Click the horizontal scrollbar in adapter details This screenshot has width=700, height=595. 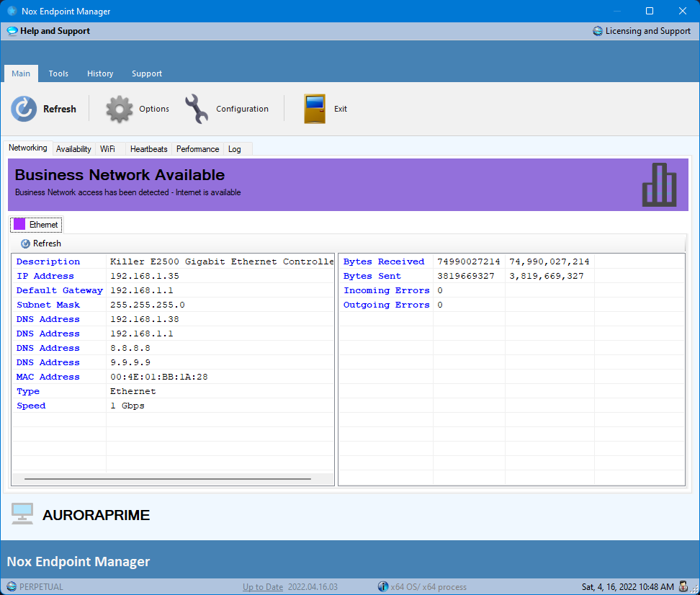pos(167,478)
